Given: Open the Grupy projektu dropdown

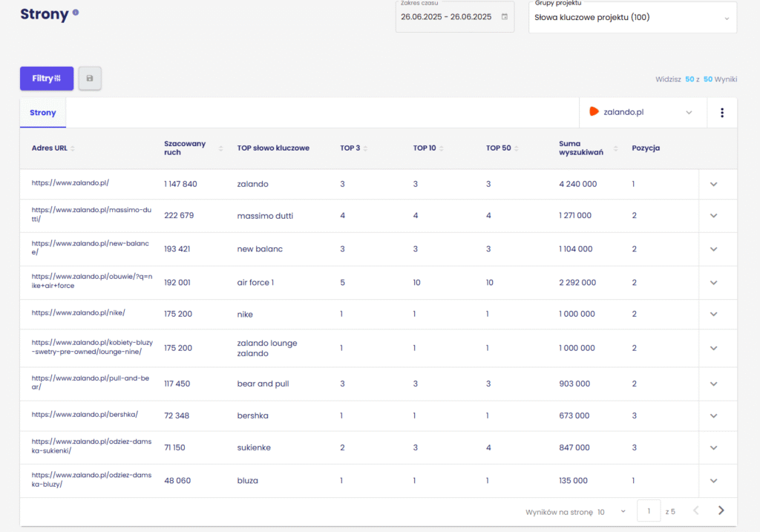Looking at the screenshot, I should point(632,18).
